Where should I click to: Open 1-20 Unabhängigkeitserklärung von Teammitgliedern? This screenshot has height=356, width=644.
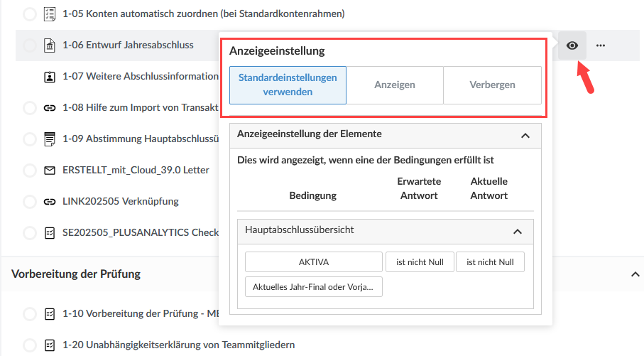[178, 345]
